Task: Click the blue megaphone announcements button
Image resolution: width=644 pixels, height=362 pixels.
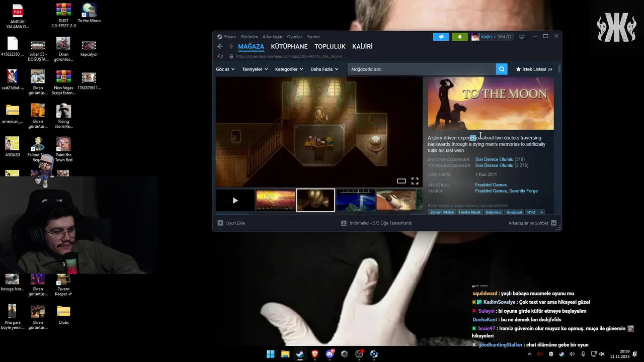Action: pos(441,37)
